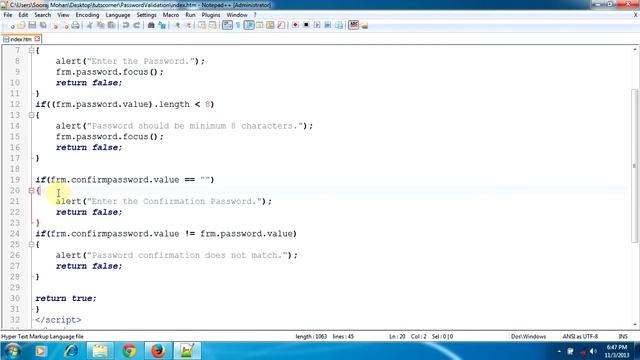
Task: Toggle synchronized vertical scrolling icon
Action: point(202,25)
